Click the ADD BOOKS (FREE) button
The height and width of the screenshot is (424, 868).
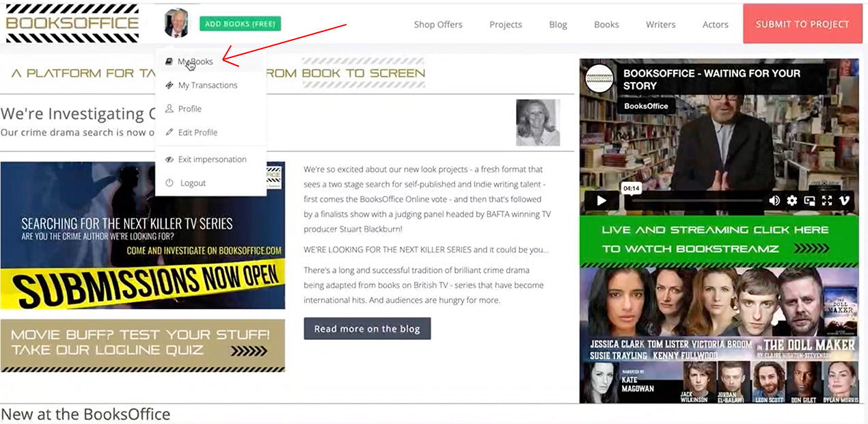pyautogui.click(x=240, y=24)
